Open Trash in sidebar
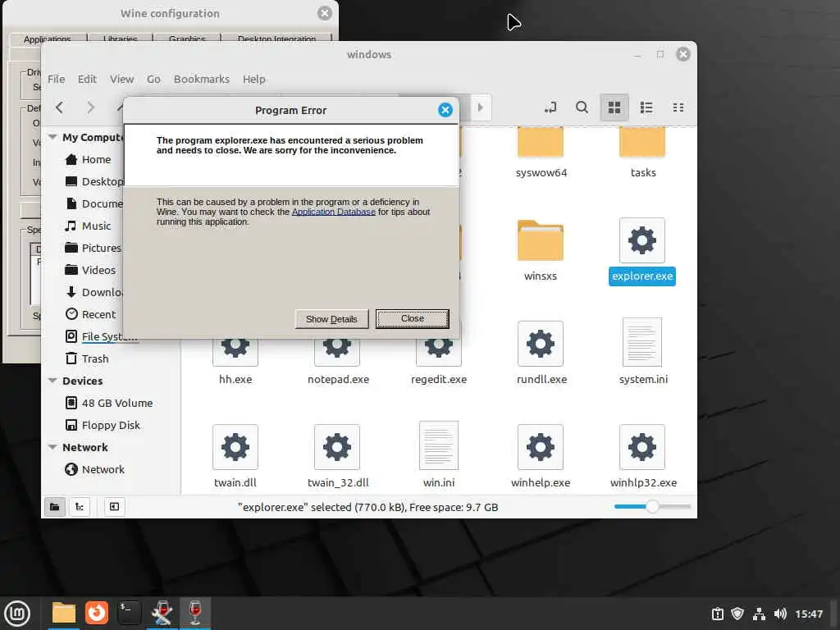Screen dimensions: 840x630 87,359
